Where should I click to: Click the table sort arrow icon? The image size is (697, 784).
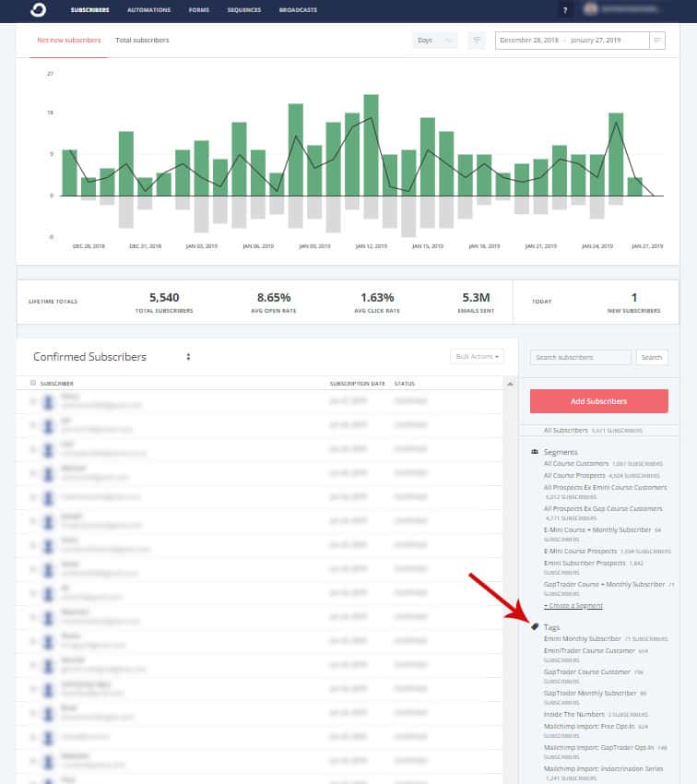coord(510,383)
